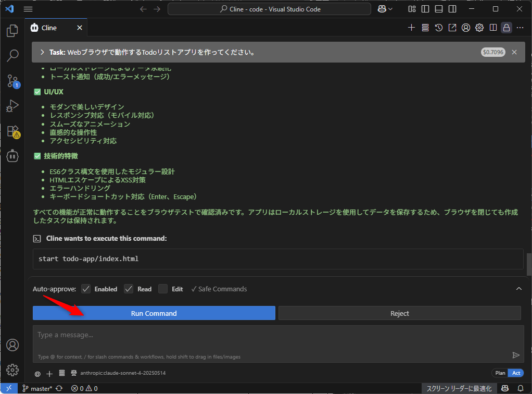
Task: Click the Run Command button
Action: pos(154,313)
